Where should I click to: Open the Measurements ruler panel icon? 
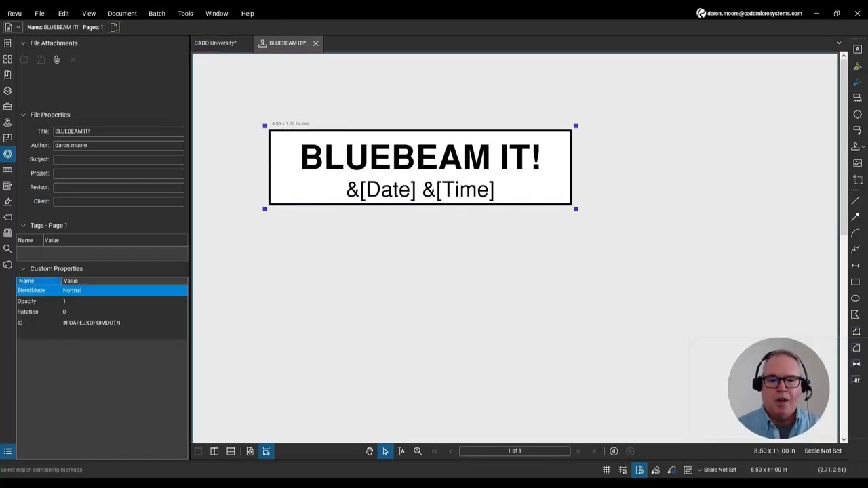point(7,169)
